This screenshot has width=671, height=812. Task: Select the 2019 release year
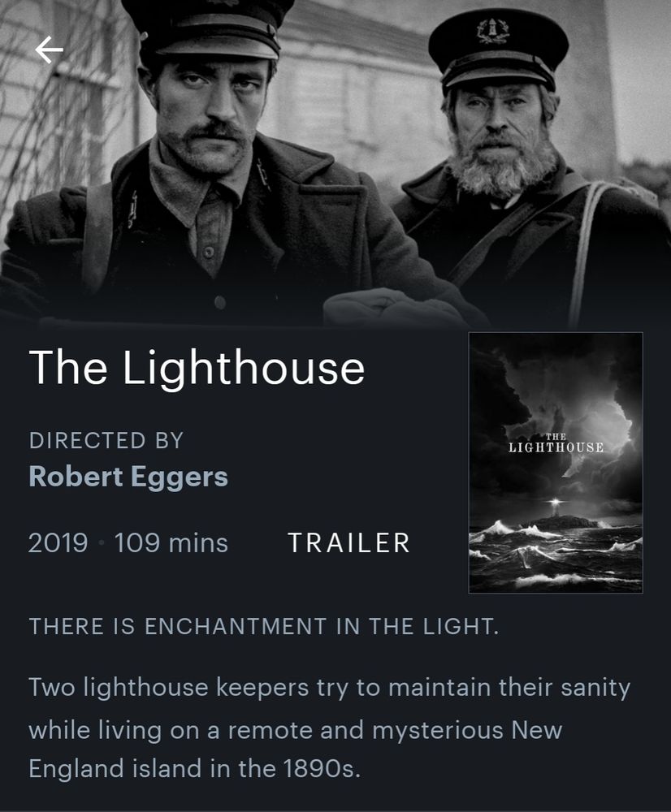point(58,543)
